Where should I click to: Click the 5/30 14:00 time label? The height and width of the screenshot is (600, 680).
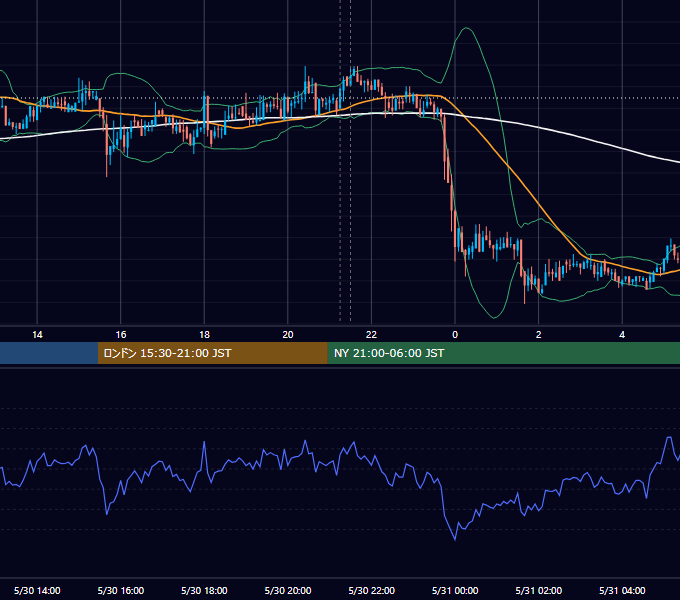[37, 590]
